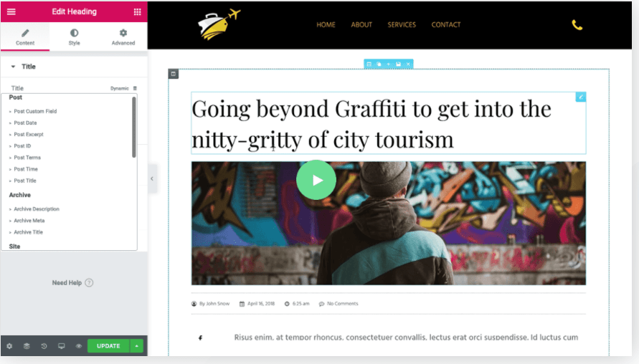The width and height of the screenshot is (639, 364).
Task: Open the Navigator layers icon
Action: [27, 346]
